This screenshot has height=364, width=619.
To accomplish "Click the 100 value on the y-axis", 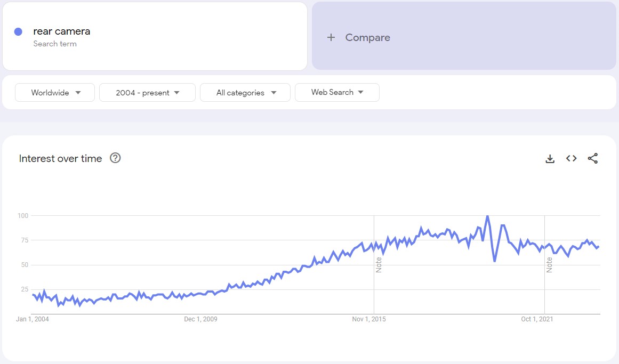I will point(23,215).
